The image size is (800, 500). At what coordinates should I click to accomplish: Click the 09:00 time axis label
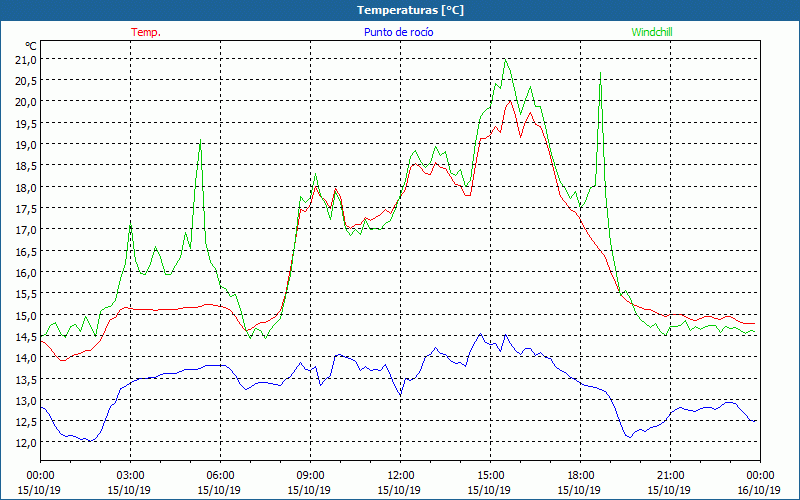(310, 475)
